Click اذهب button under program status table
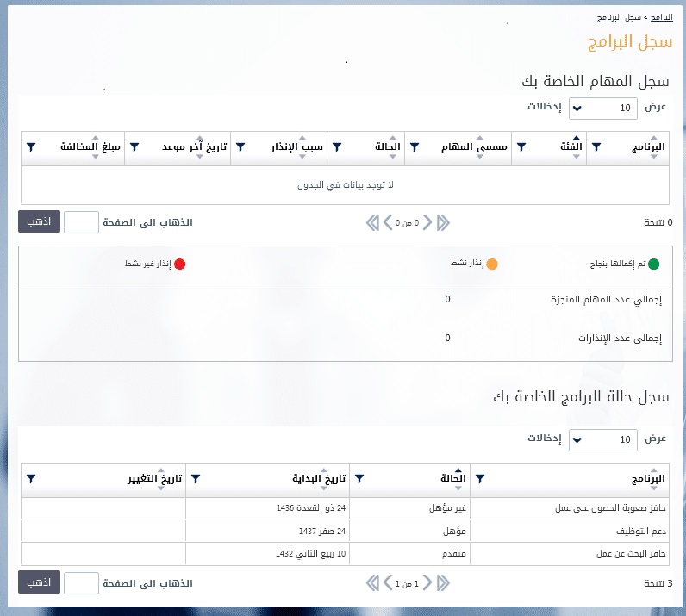 point(39,582)
